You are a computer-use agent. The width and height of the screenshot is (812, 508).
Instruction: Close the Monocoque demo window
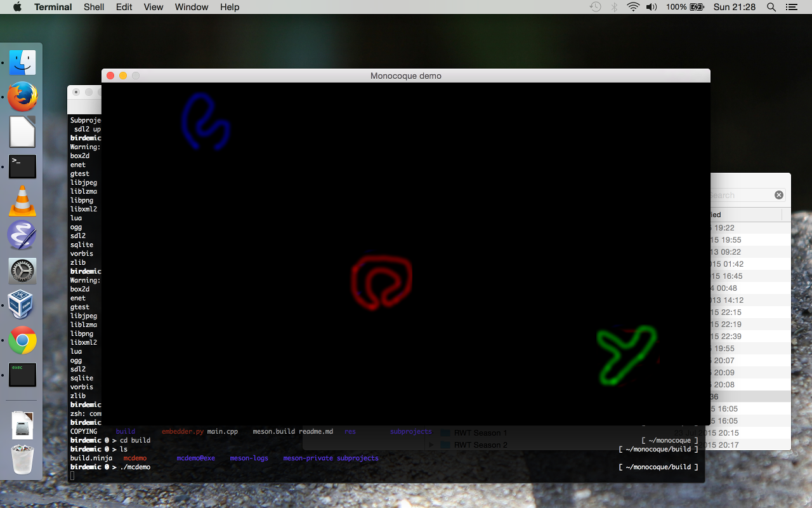pyautogui.click(x=110, y=76)
